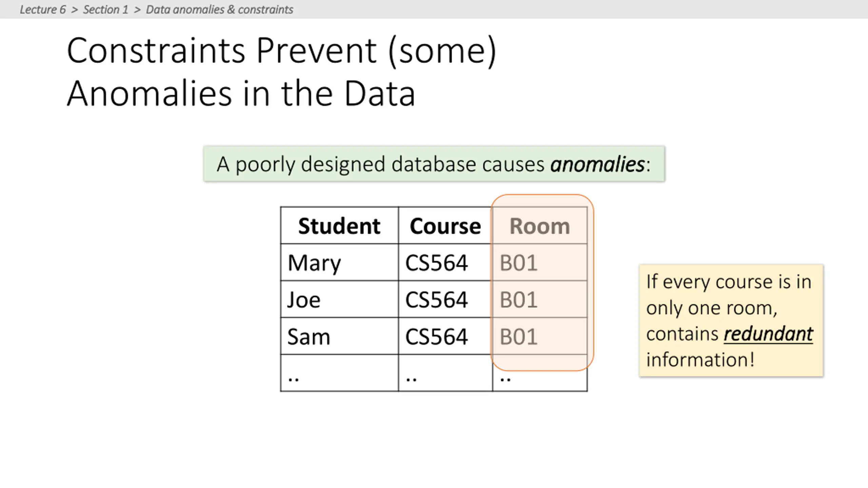This screenshot has height=488, width=868.
Task: Click the slide title "Constraints Prevent (some)"
Action: [281, 51]
